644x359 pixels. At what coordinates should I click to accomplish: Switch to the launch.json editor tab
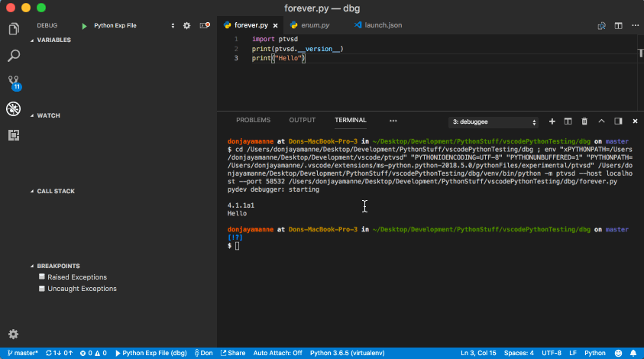383,25
